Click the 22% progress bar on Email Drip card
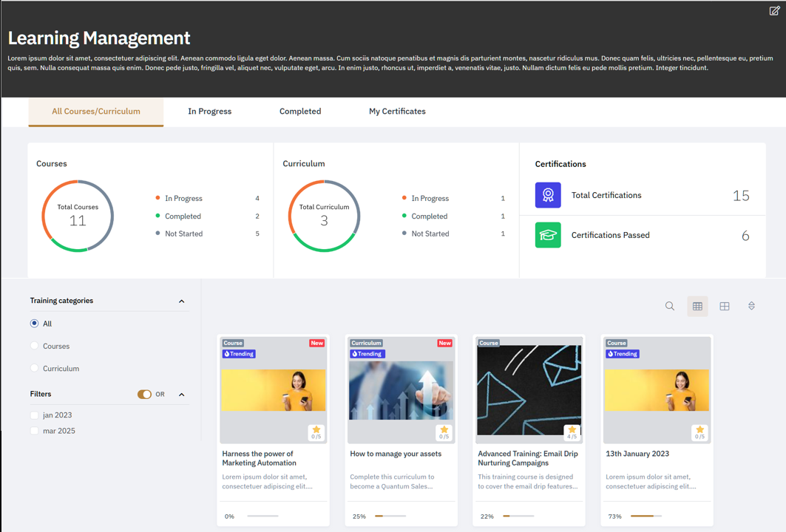The width and height of the screenshot is (786, 532). pos(518,516)
